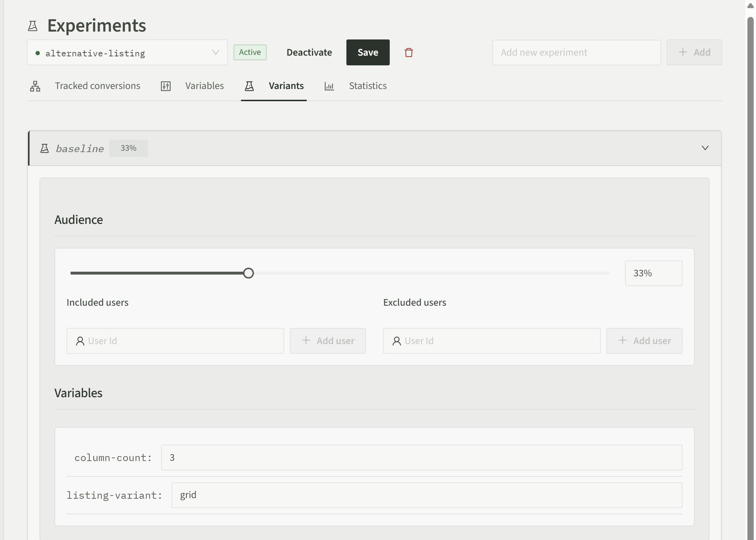Click the Add experiment button

pyautogui.click(x=694, y=52)
